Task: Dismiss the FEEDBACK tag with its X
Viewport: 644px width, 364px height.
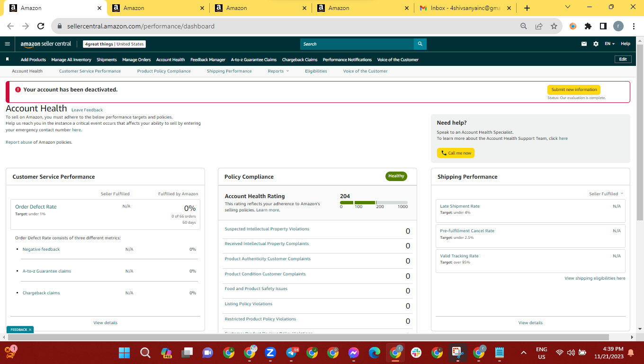Action: [x=30, y=330]
